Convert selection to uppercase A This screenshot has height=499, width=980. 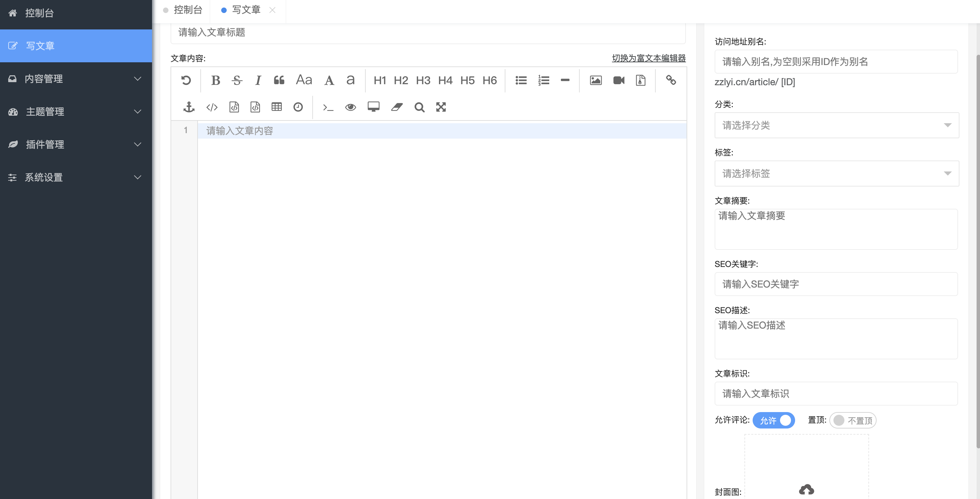pyautogui.click(x=329, y=80)
